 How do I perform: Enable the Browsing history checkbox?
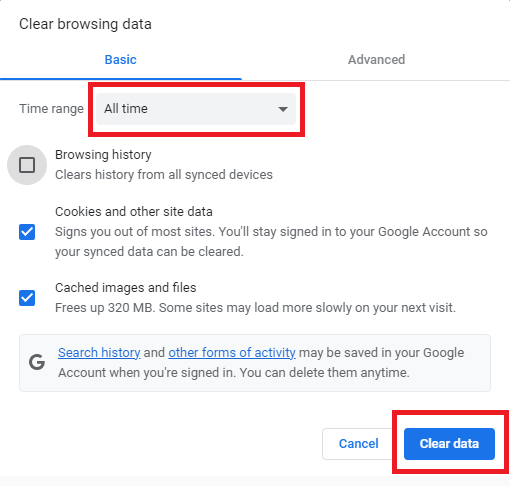[27, 165]
